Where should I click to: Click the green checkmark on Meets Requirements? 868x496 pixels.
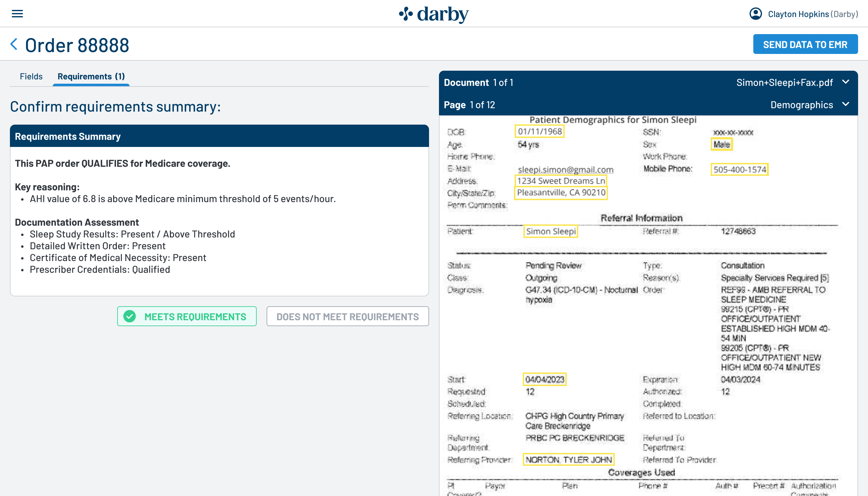130,317
